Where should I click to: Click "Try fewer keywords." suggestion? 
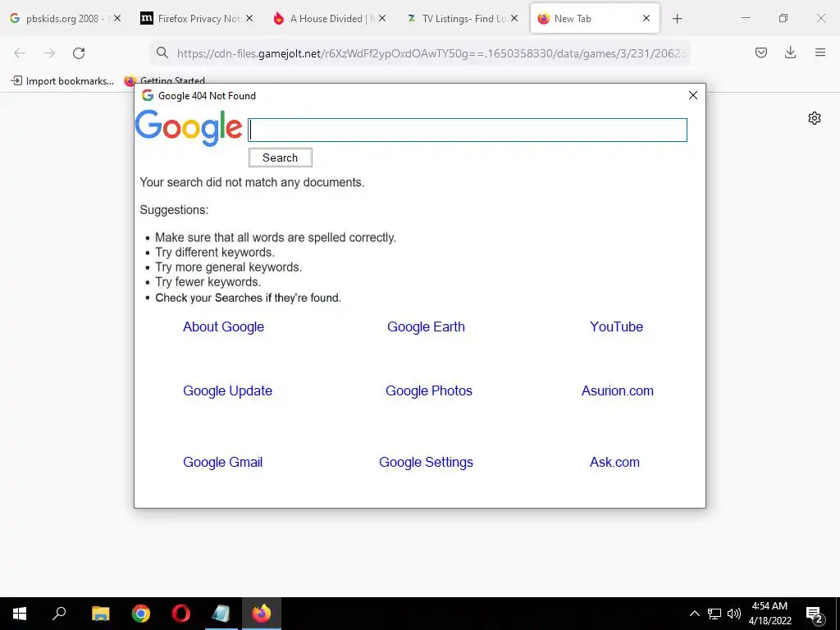pyautogui.click(x=208, y=282)
